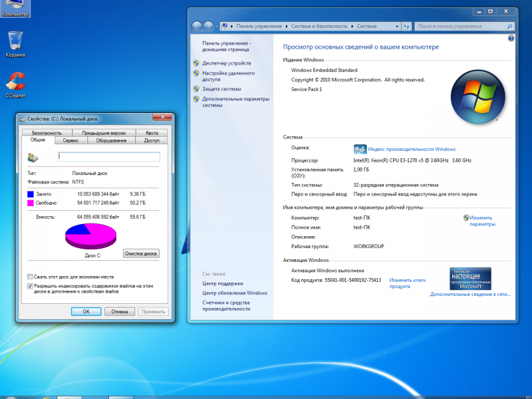Screen dimensions: 532x399
Task: Switch to the Оборудование tab
Action: [111, 140]
